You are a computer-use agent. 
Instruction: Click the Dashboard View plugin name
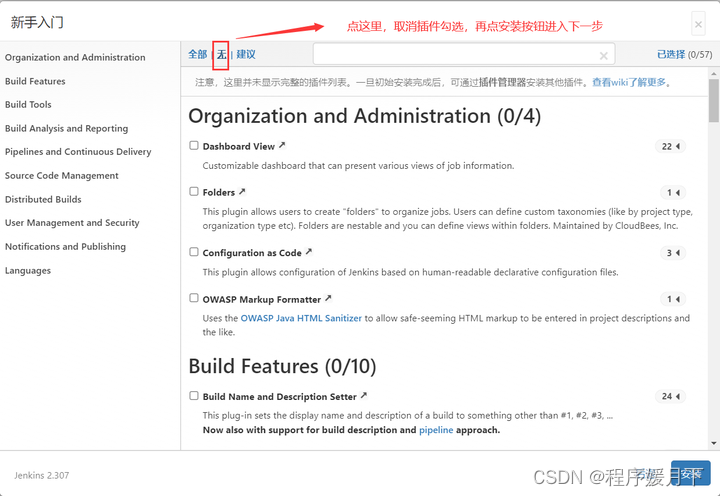[239, 147]
